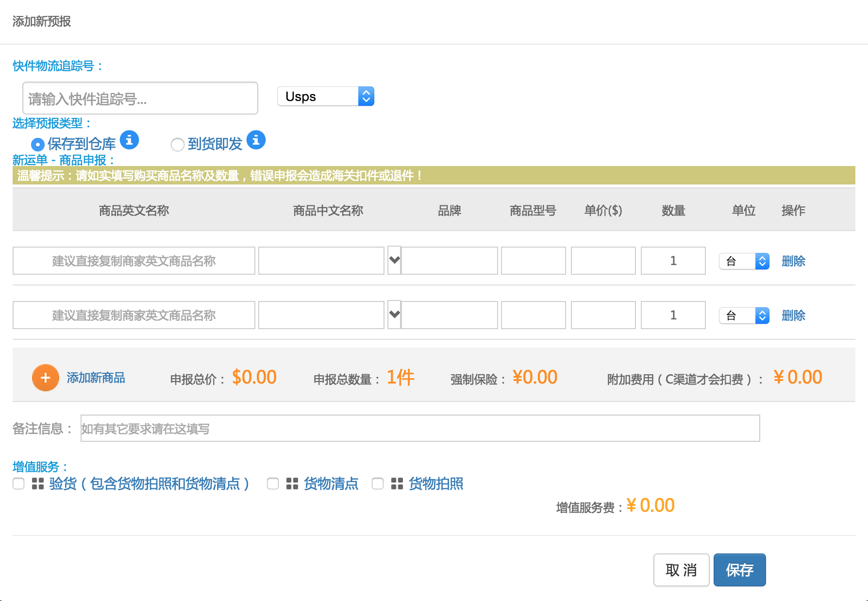Delete the second product row via 删除
Screen dimensions: 868x601
(793, 316)
